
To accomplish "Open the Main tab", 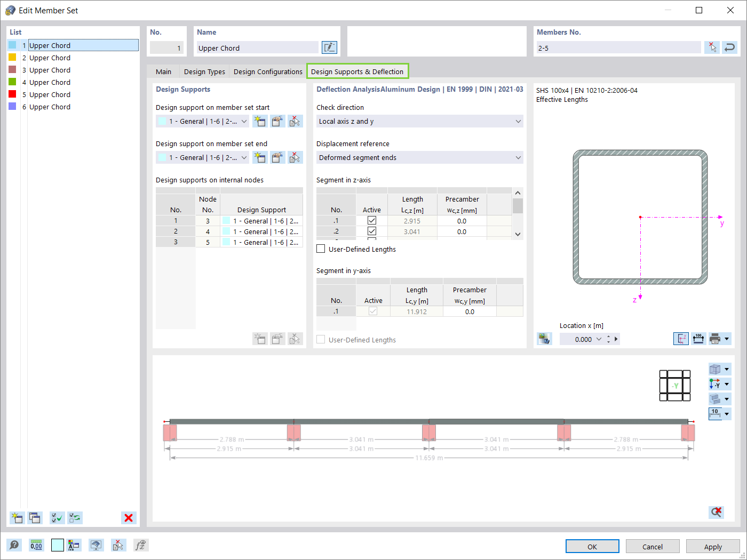I will 163,71.
